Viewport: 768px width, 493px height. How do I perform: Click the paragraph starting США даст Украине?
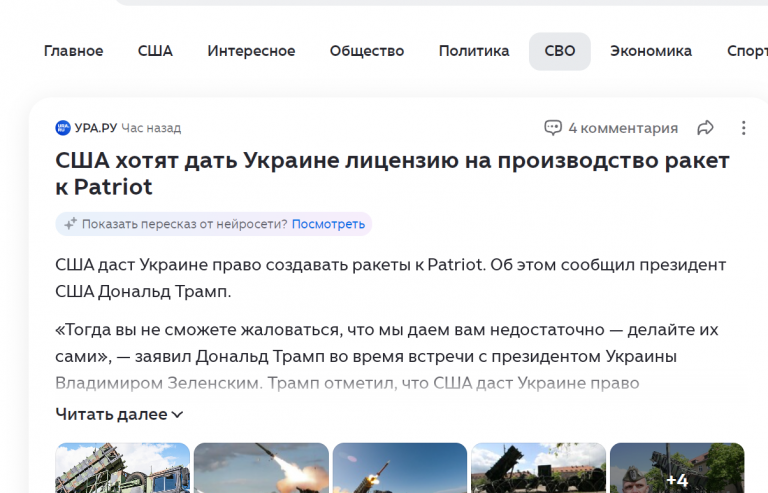click(390, 278)
